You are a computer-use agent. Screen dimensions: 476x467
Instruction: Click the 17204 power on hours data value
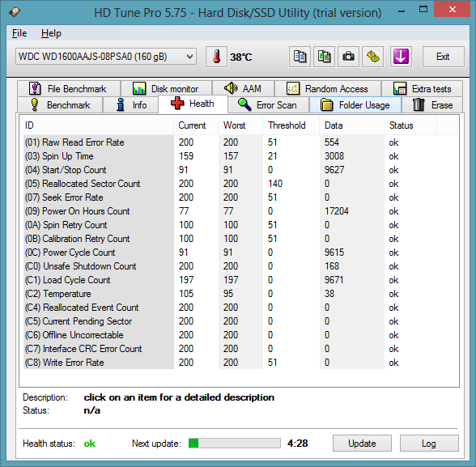pyautogui.click(x=337, y=211)
